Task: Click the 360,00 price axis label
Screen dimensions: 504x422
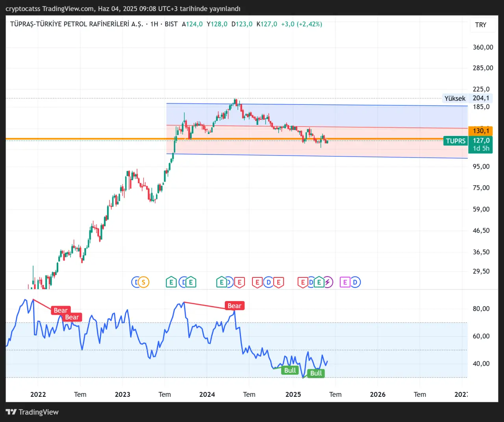Action: click(483, 47)
